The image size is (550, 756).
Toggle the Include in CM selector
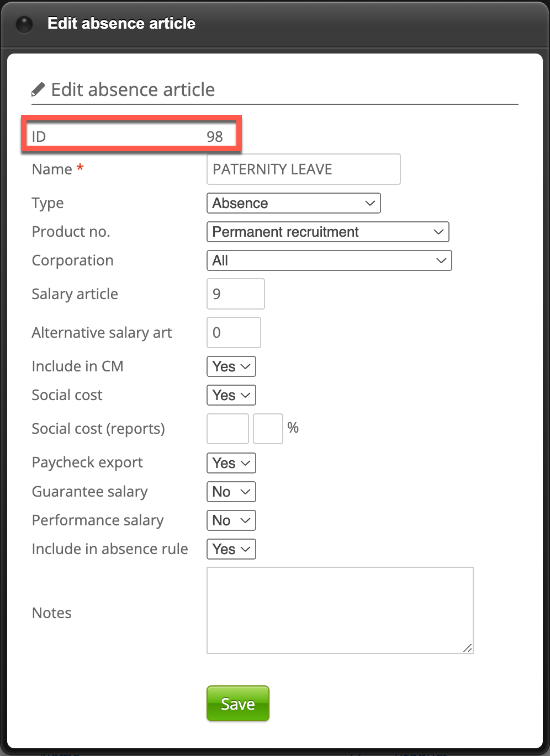[231, 366]
